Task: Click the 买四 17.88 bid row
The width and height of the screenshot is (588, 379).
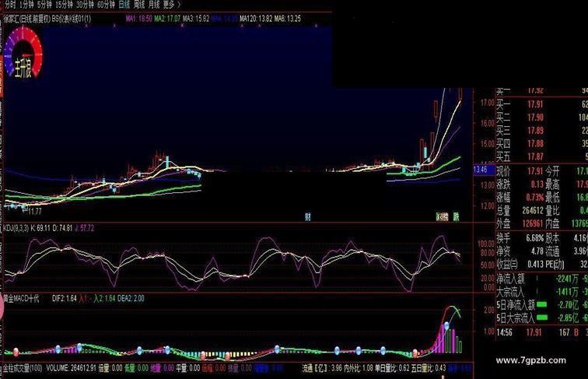Action: [x=542, y=143]
